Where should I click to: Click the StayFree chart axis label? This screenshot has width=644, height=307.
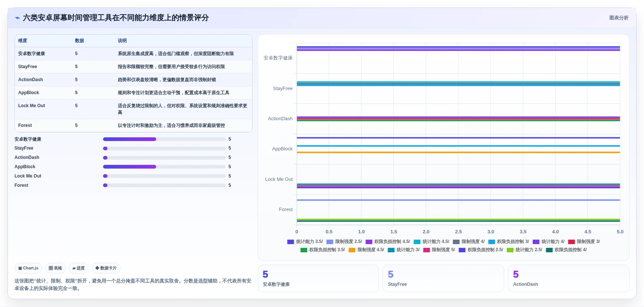[x=283, y=89]
